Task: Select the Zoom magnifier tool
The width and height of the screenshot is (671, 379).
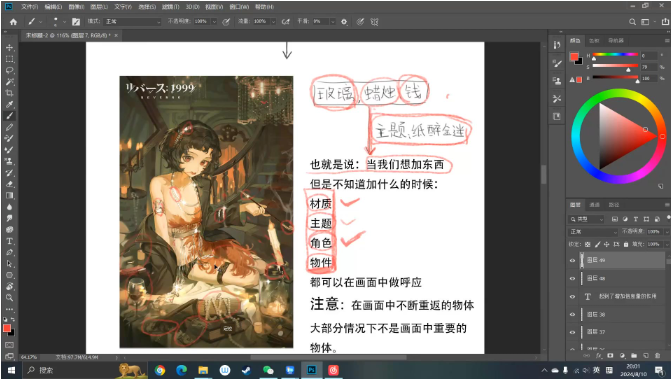Action: (x=9, y=298)
